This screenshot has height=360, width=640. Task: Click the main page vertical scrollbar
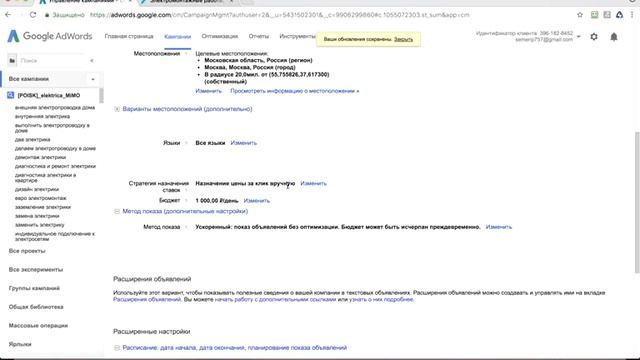pos(637,202)
